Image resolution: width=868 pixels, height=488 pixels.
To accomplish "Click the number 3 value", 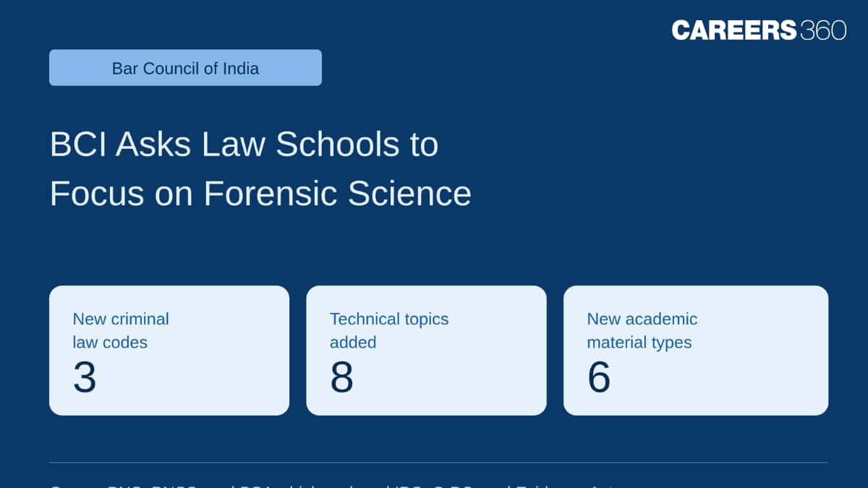I will [x=85, y=377].
